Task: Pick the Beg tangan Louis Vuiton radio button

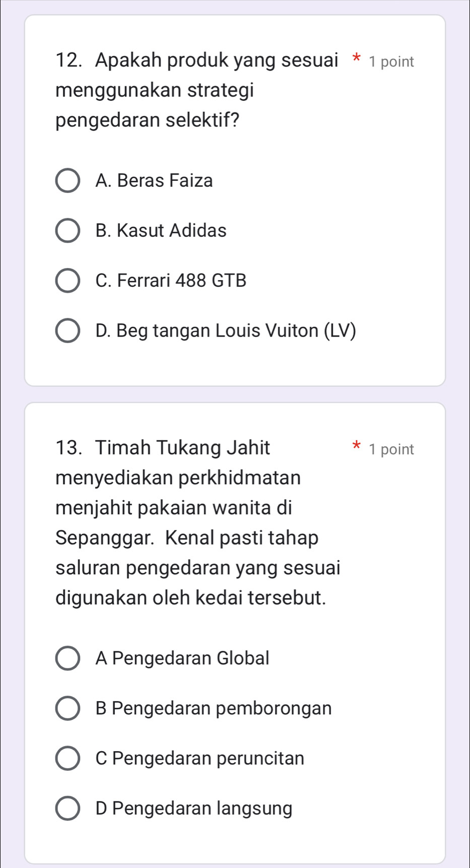Action: pos(67,331)
